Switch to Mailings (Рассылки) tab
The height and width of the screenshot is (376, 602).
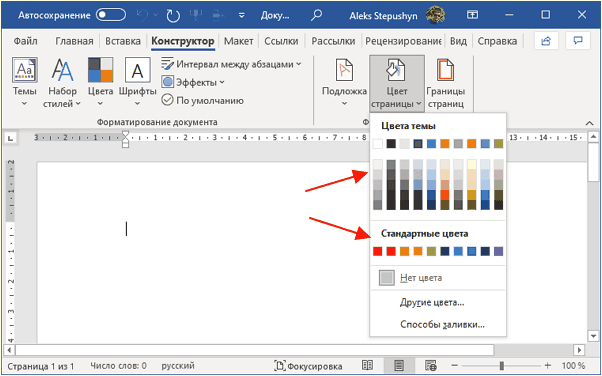point(333,41)
